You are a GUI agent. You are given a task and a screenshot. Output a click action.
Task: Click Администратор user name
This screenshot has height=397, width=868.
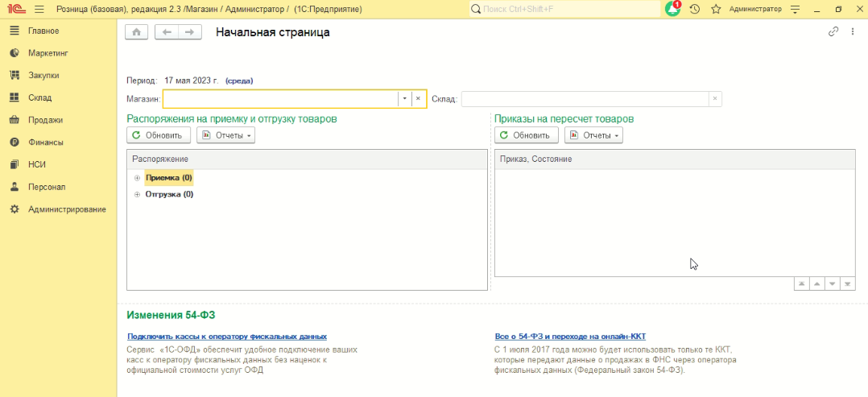755,10
